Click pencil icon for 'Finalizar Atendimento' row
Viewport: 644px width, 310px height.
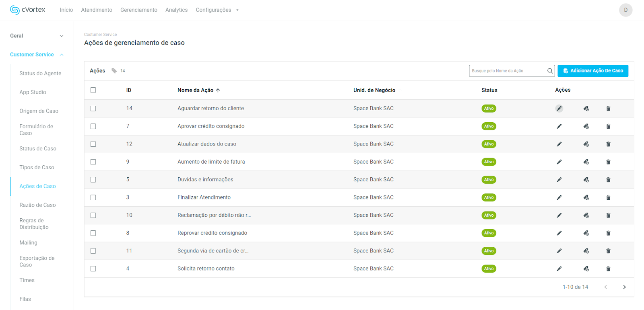[559, 197]
